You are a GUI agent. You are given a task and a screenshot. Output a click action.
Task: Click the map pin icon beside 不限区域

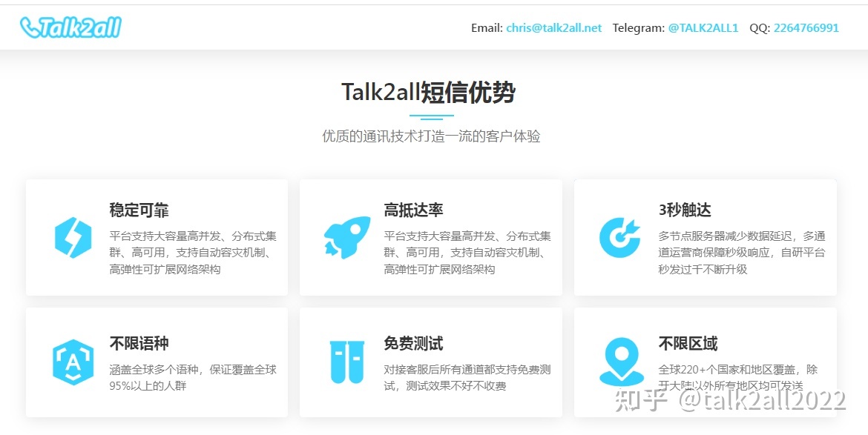point(622,362)
